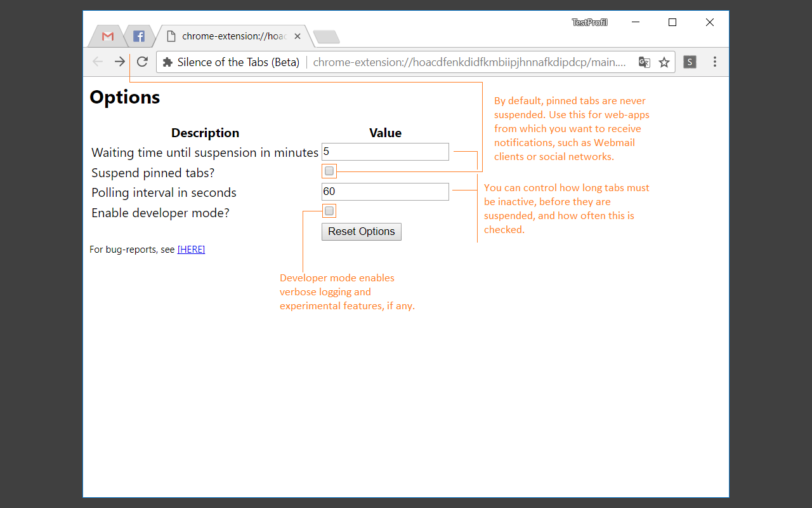This screenshot has height=508, width=812.
Task: Focus the address bar URL text
Action: pos(469,62)
